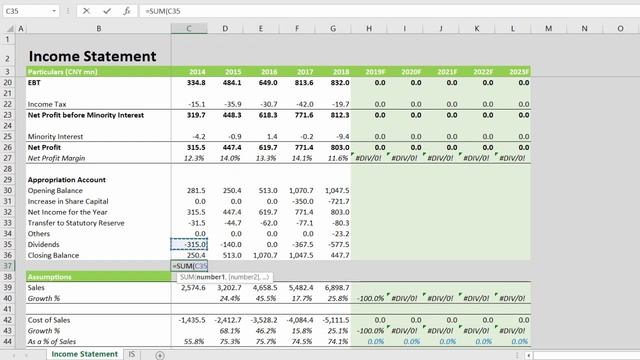Select the Assumptions section header cell

98,277
